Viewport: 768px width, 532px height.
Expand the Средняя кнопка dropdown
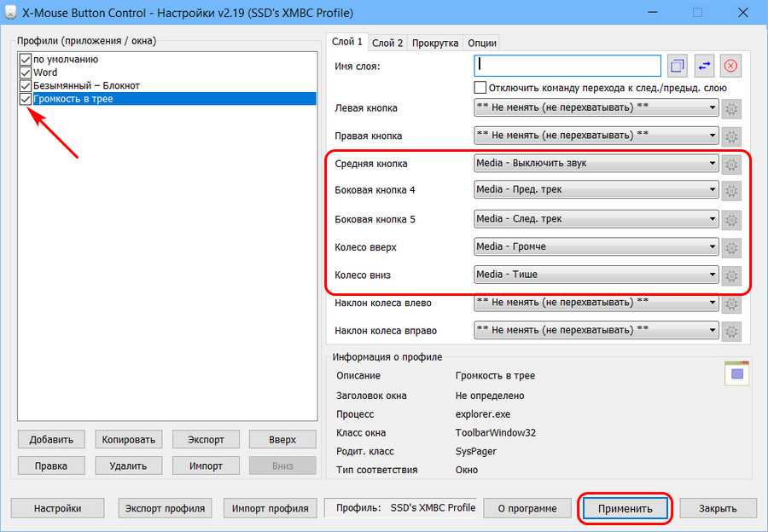[x=712, y=164]
